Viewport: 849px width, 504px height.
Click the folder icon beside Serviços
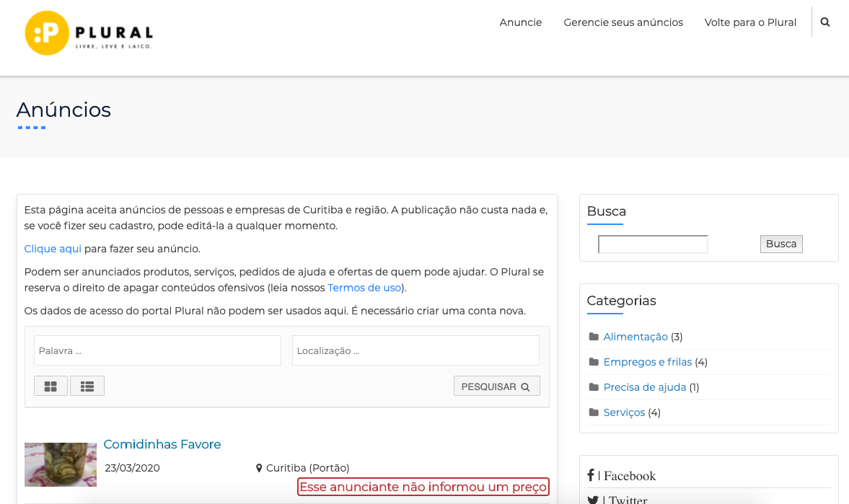(594, 412)
